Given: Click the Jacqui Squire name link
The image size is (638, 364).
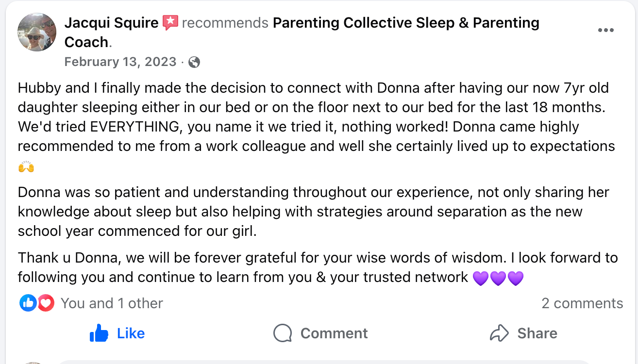Looking at the screenshot, I should point(111,23).
